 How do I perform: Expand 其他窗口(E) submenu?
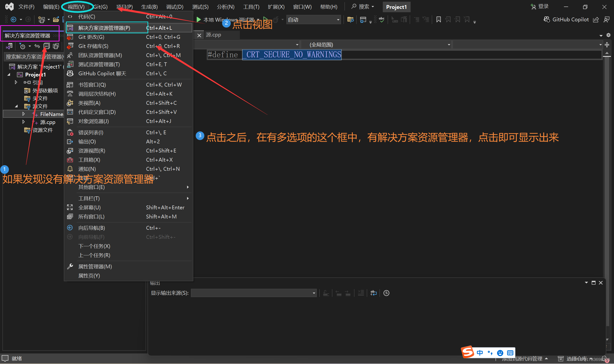tap(129, 187)
